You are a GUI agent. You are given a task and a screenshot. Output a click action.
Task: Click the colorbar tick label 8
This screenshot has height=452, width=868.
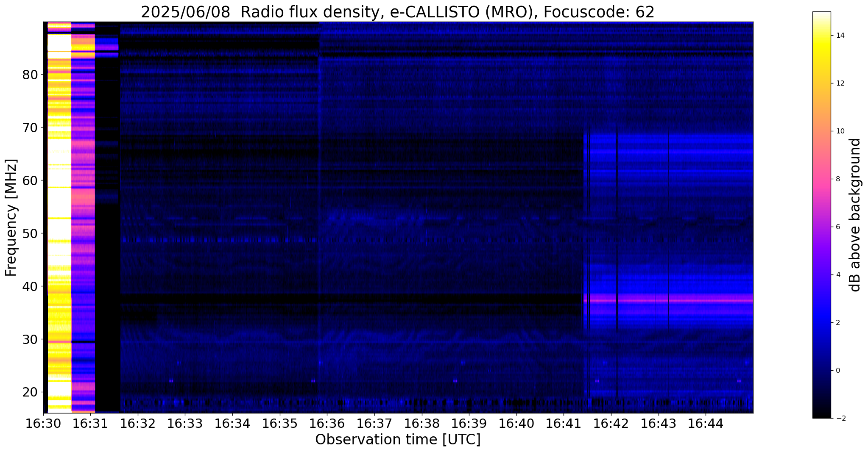pyautogui.click(x=837, y=179)
